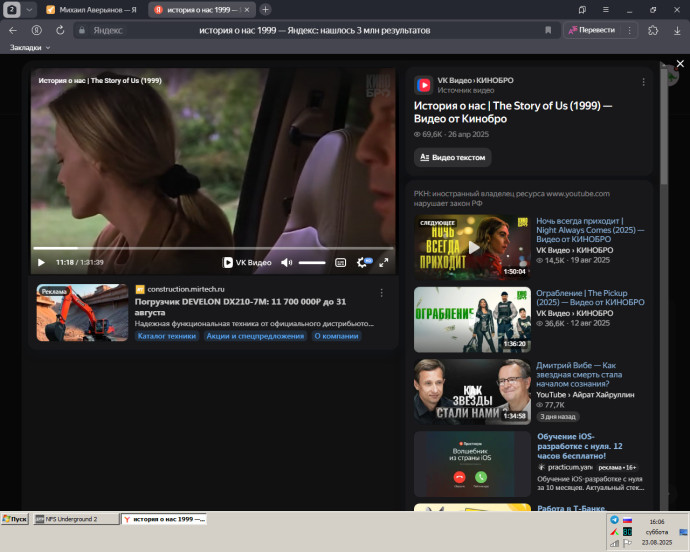Click the action center flag tray icon
690x552 pixels.
pos(627,544)
